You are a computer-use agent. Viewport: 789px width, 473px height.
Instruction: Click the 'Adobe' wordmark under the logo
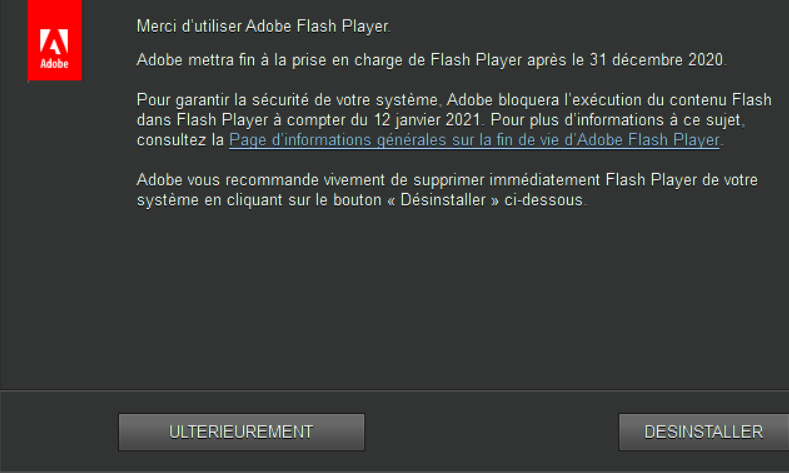(54, 64)
